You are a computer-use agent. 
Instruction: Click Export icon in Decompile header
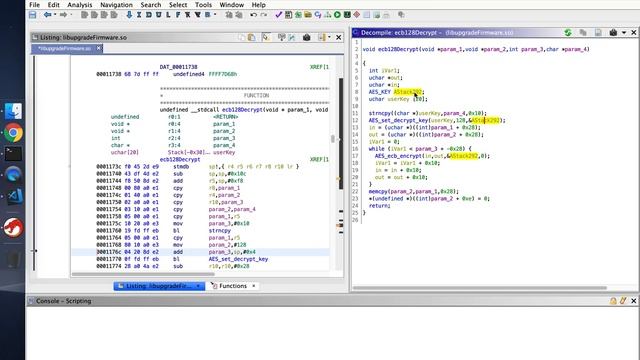pyautogui.click(x=598, y=32)
